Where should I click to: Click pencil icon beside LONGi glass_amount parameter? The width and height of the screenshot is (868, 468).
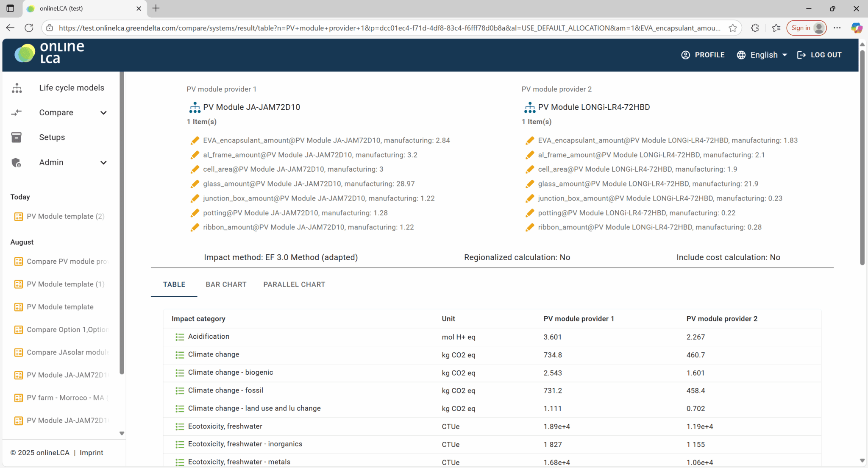point(530,184)
